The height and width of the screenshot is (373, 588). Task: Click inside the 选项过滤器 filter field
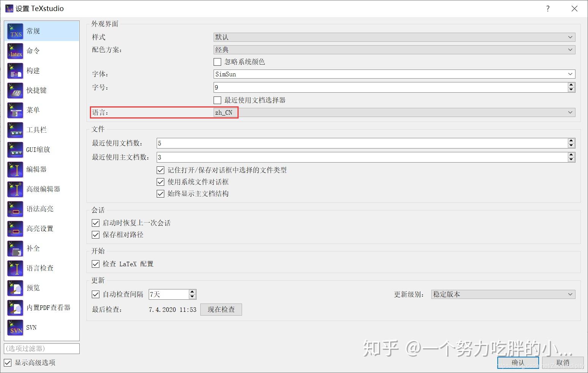[42, 348]
